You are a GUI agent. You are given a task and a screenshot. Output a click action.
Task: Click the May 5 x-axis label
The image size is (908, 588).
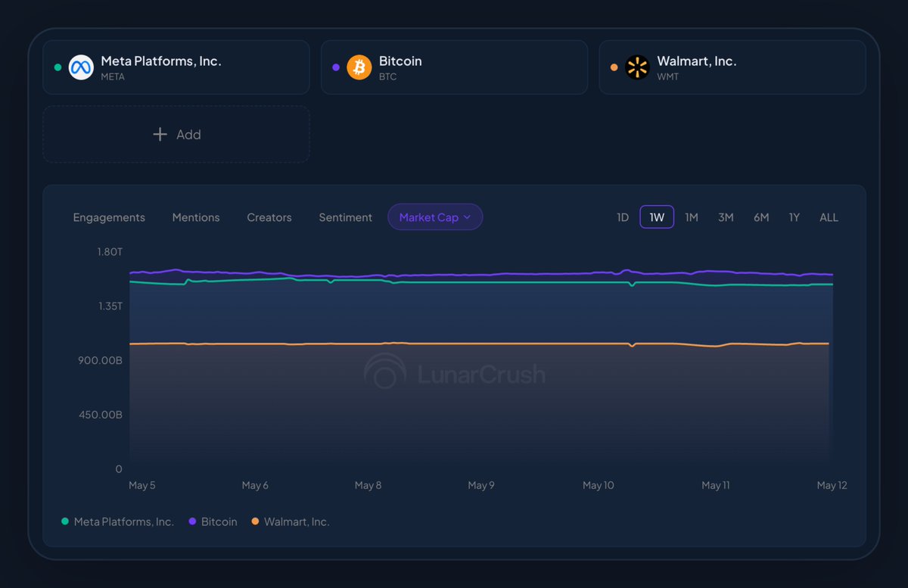142,485
